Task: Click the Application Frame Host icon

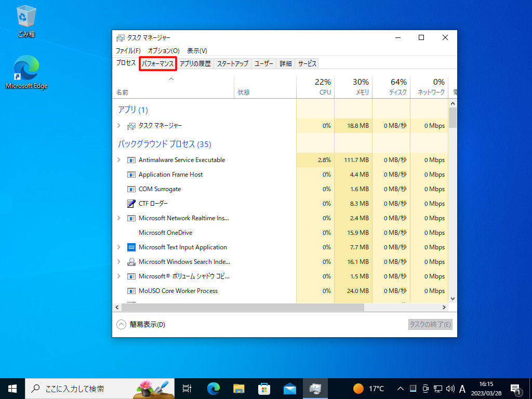Action: (x=131, y=175)
